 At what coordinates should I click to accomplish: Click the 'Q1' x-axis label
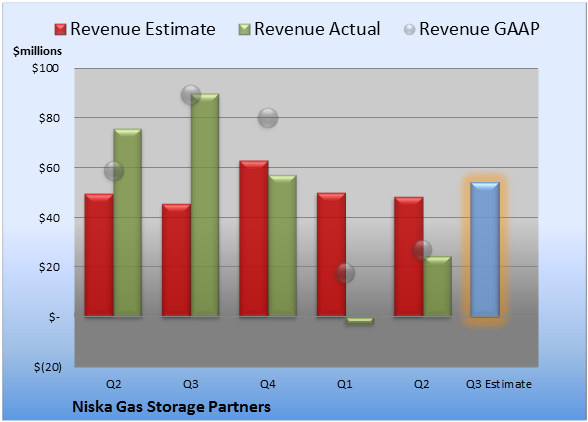pos(345,384)
